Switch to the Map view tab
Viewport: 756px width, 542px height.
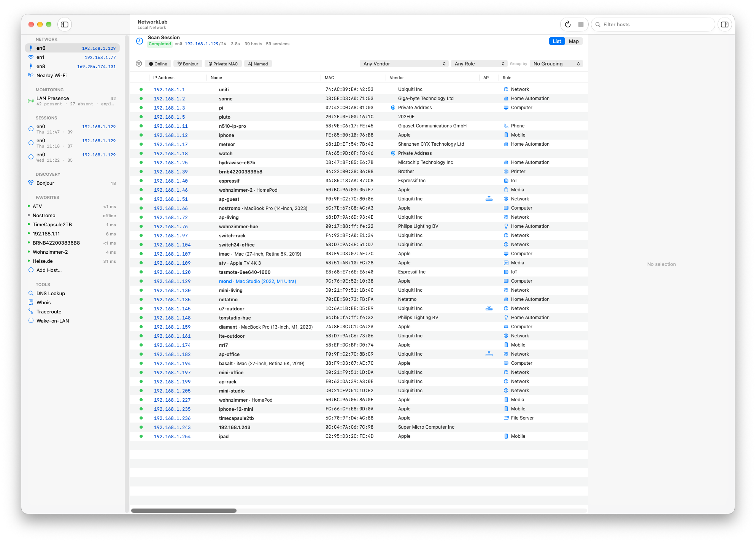574,41
